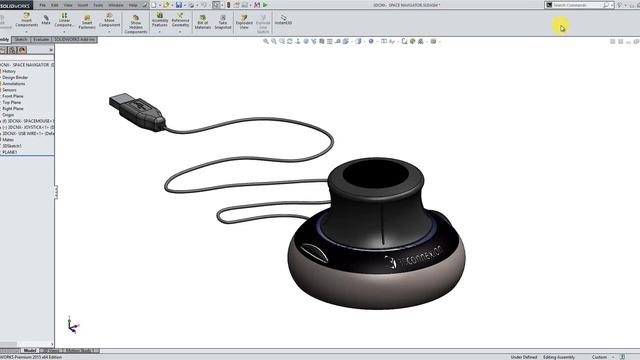The height and width of the screenshot is (360, 640).
Task: Click the green Play macro icon
Action: (x=265, y=5)
